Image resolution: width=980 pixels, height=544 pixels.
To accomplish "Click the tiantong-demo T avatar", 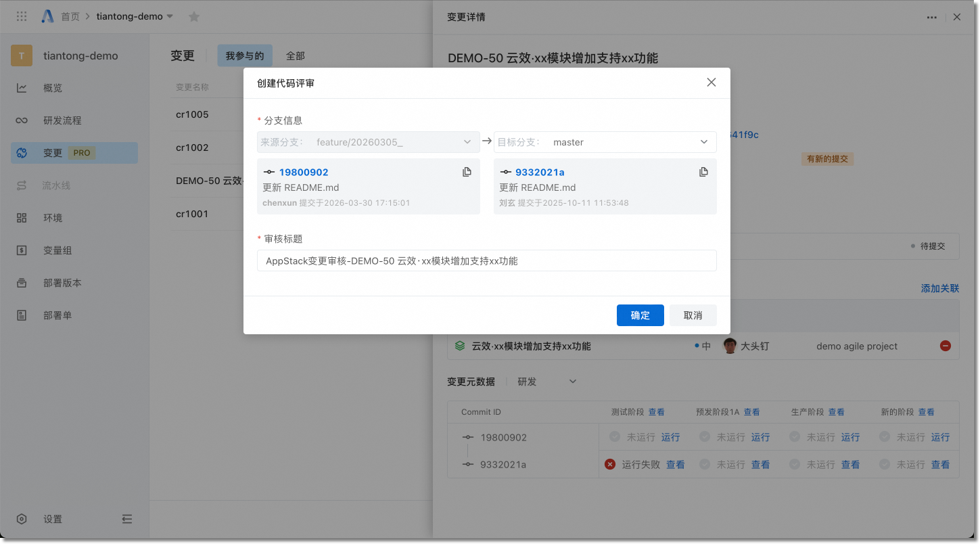I will click(22, 55).
